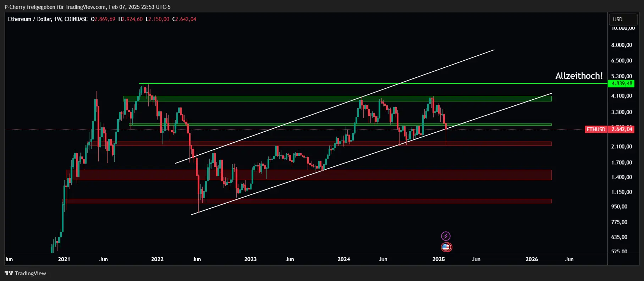Click the 5.300,00 price axis label
644x281 pixels.
click(622, 76)
